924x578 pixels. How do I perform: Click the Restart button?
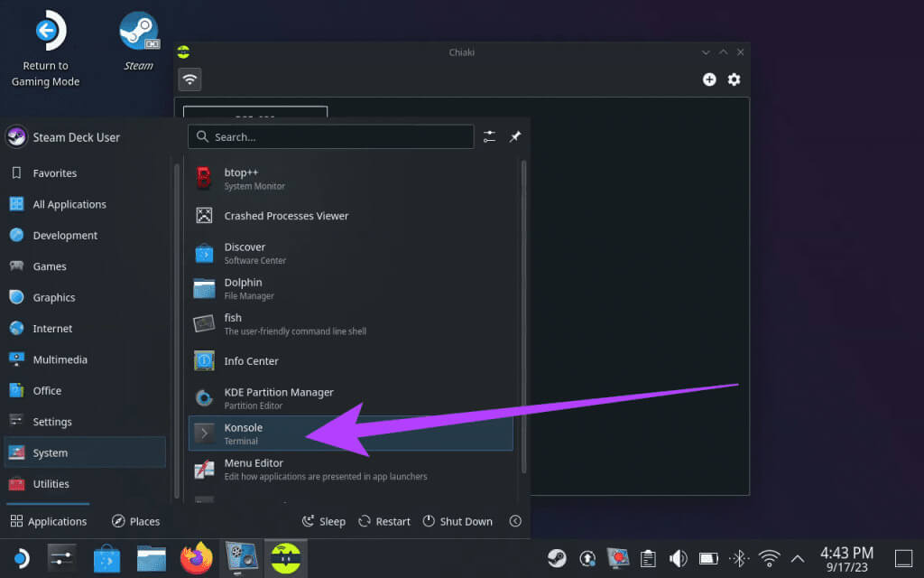[384, 521]
